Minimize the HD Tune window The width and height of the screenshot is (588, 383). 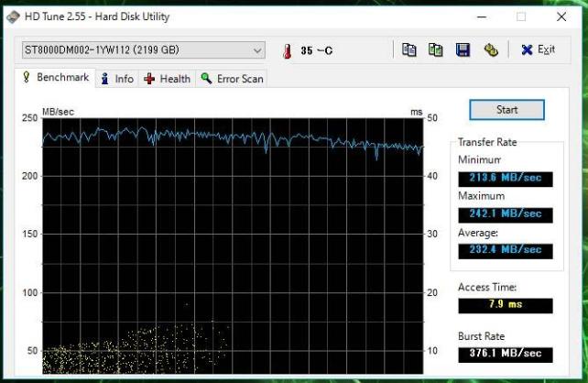[x=482, y=16]
